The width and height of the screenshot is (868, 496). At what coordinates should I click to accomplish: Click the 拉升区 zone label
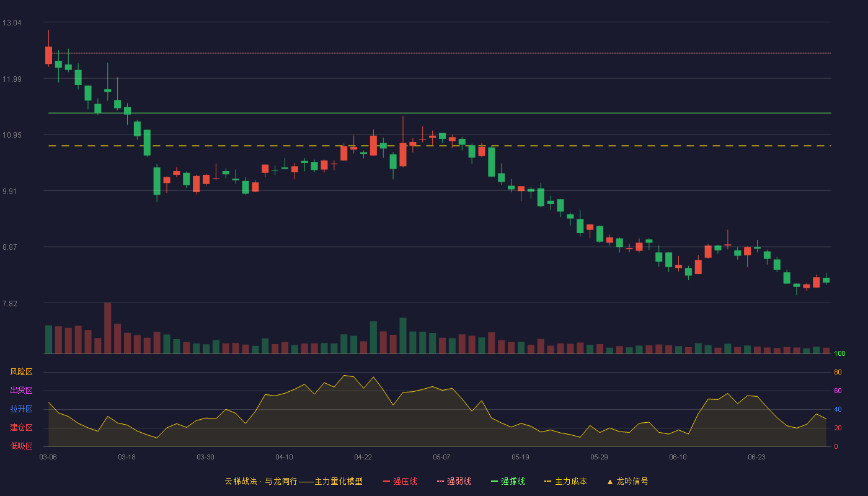click(21, 409)
